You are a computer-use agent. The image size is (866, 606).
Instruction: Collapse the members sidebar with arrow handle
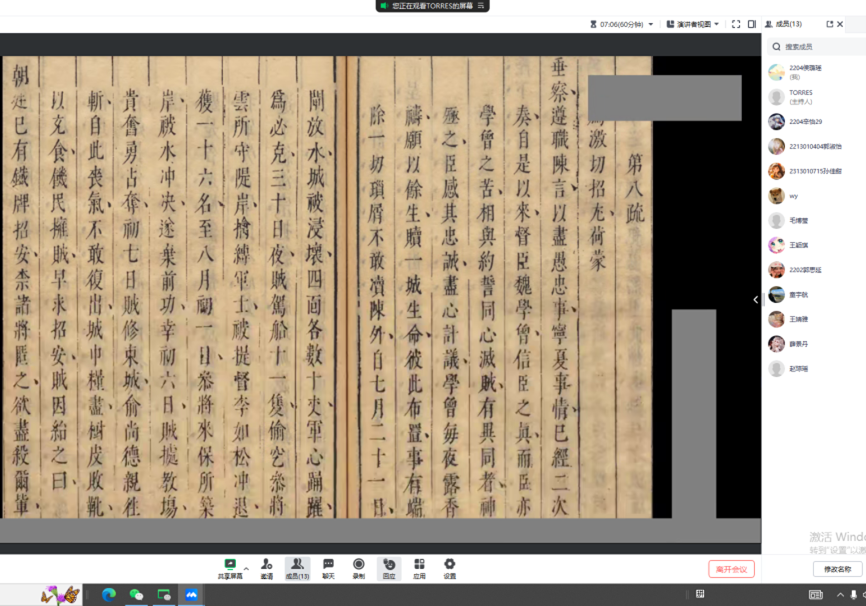[x=756, y=299]
